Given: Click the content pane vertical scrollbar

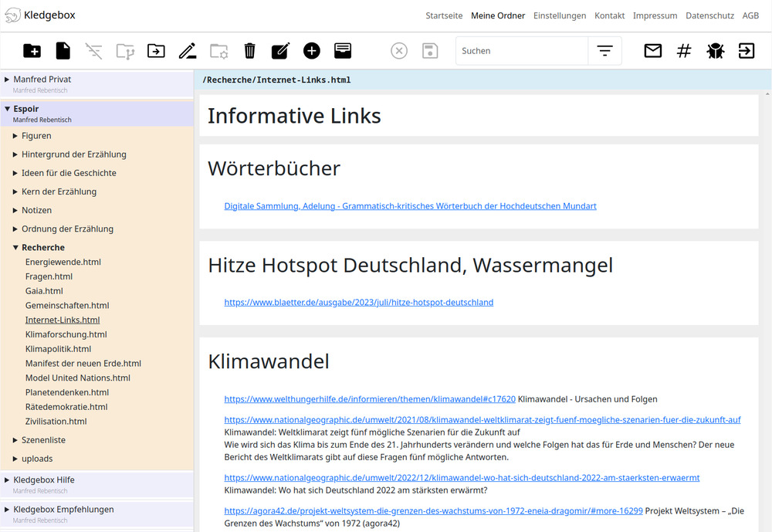Looking at the screenshot, I should 767,310.
